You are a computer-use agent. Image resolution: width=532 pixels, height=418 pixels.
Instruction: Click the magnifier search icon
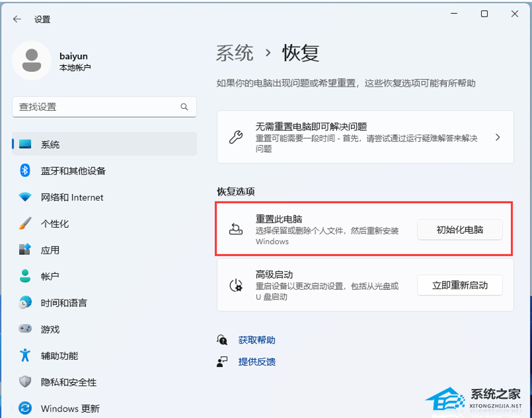[x=184, y=107]
